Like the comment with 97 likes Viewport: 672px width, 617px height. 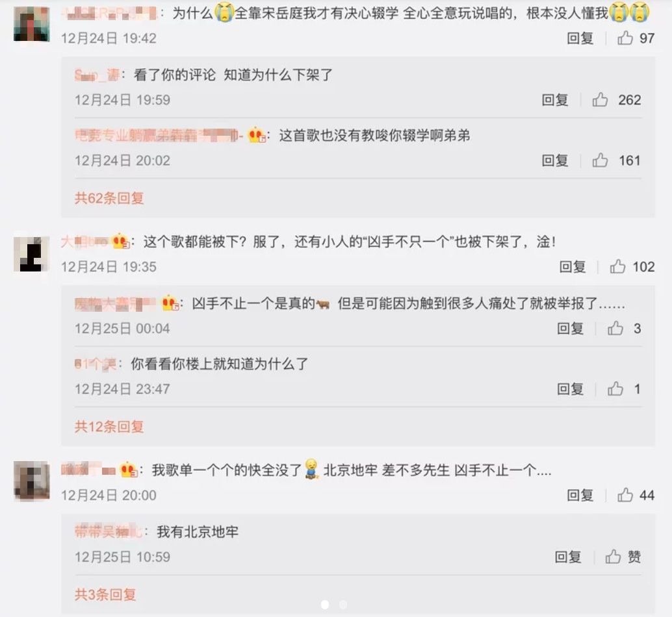click(625, 38)
